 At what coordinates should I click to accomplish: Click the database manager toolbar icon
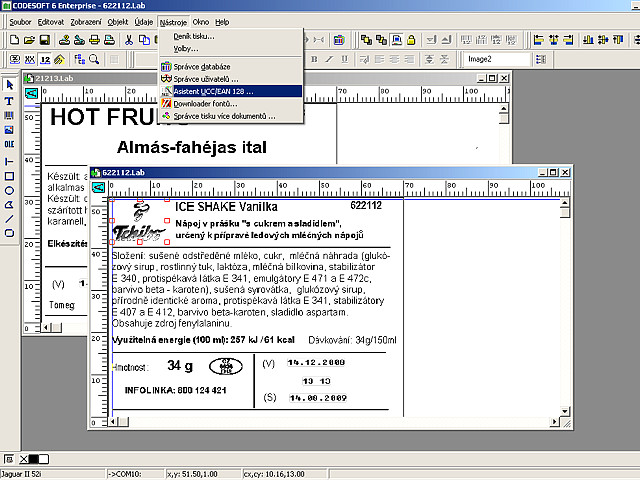(x=339, y=40)
